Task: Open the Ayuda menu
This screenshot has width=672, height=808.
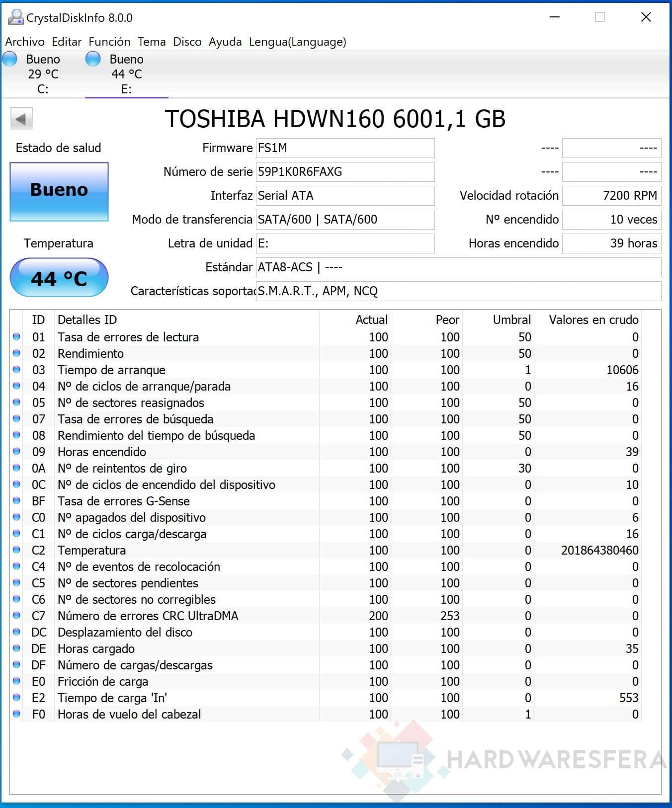Action: click(x=225, y=42)
